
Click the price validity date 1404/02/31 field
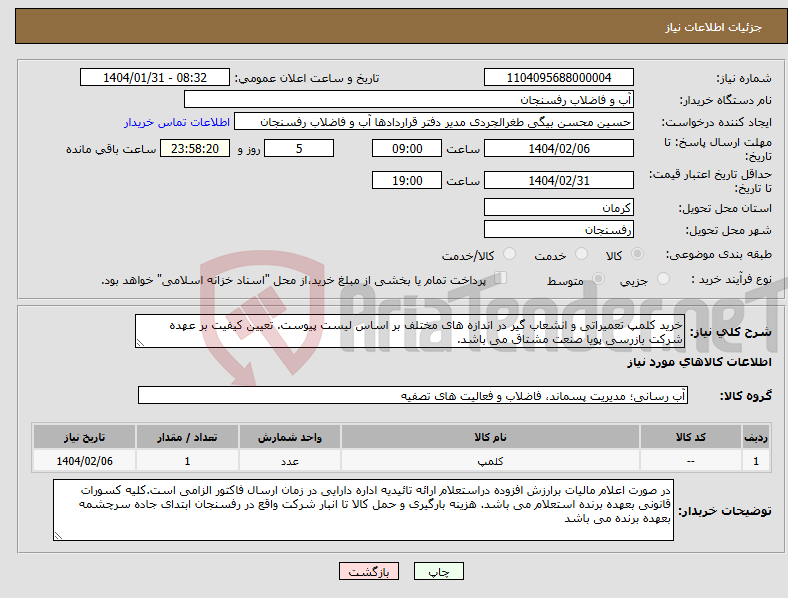click(558, 180)
